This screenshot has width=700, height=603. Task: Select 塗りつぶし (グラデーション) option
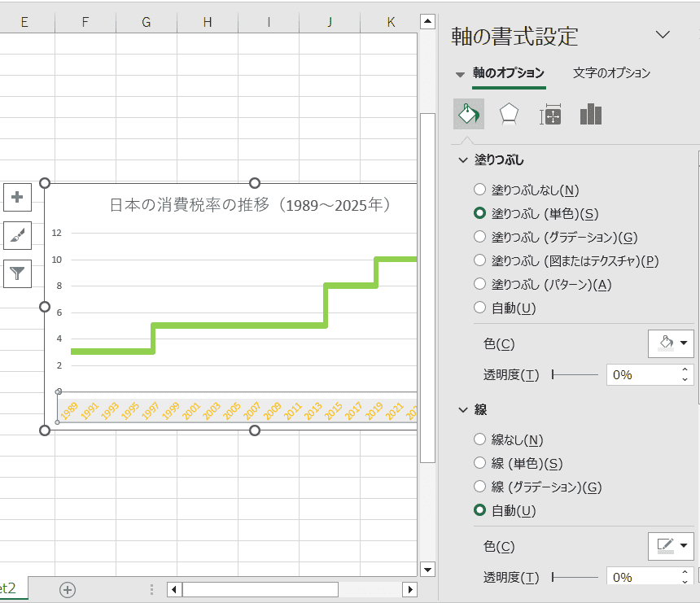479,237
